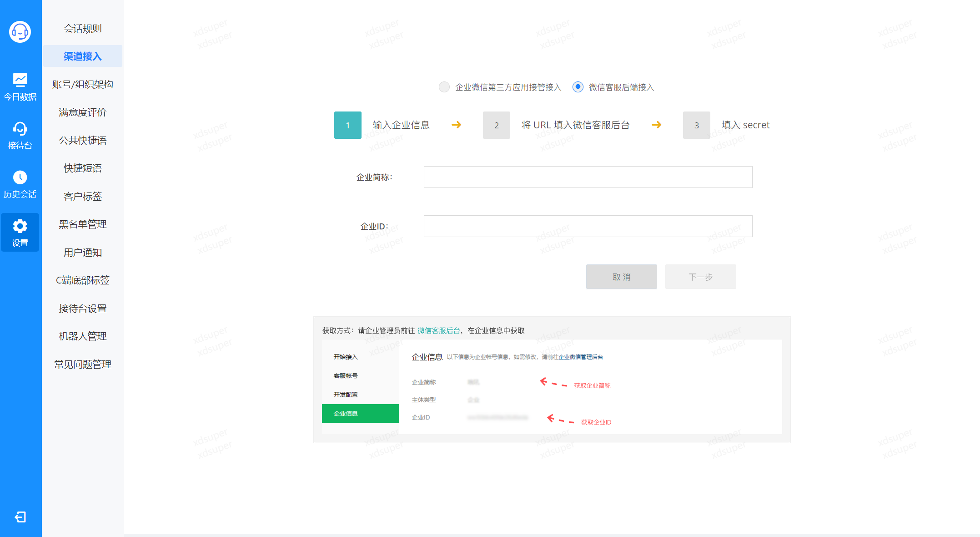Open 客户标签 menu item
Viewport: 980px width, 537px height.
(83, 196)
